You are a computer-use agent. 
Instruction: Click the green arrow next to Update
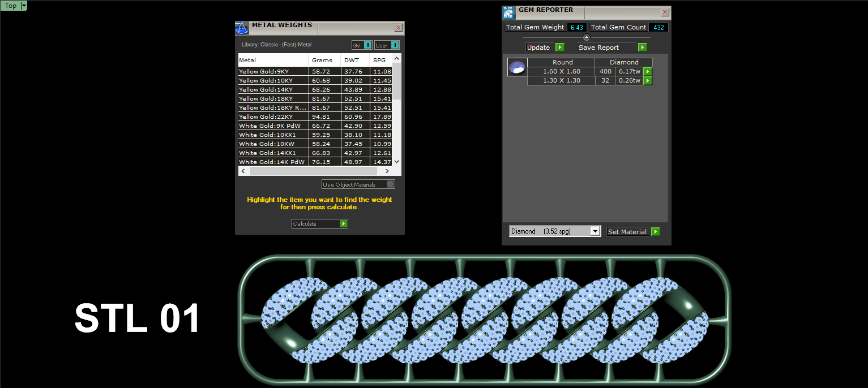click(x=560, y=48)
